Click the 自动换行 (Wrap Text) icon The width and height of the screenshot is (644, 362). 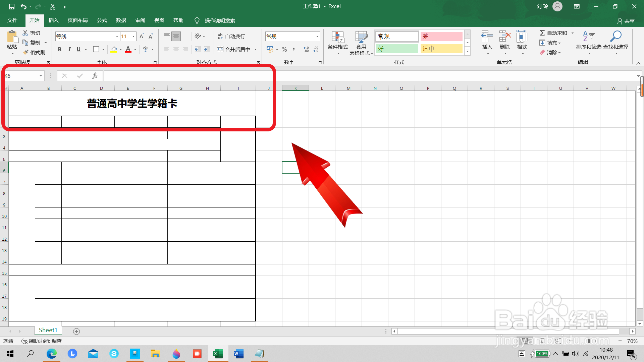(232, 36)
